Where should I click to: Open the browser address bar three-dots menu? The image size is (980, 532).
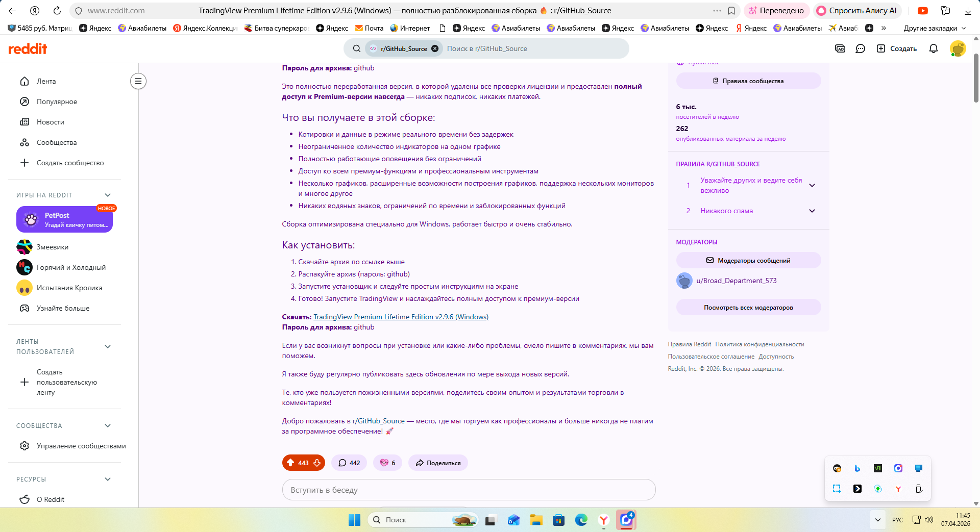pos(717,11)
